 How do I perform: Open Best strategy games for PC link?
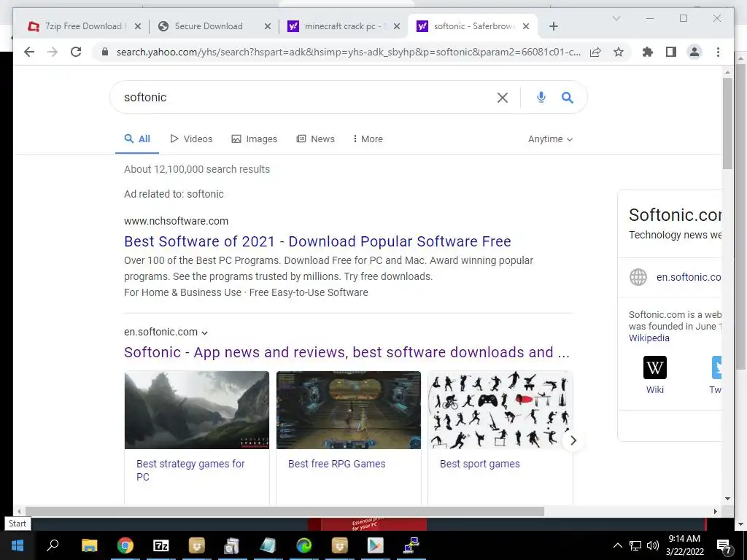tap(190, 470)
